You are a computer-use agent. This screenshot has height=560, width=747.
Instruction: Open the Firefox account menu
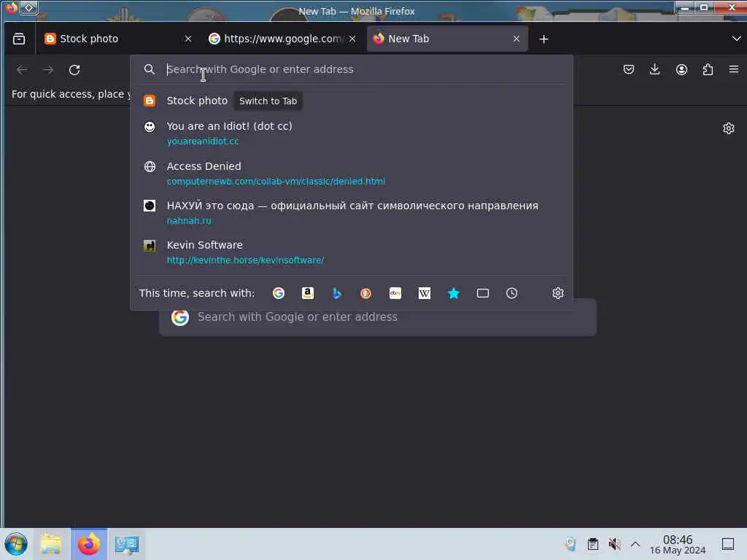tap(681, 69)
